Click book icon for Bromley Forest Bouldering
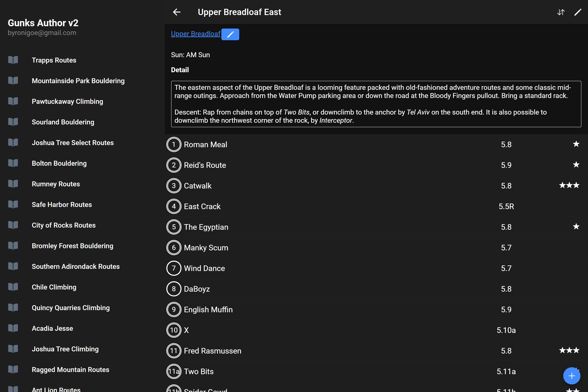The width and height of the screenshot is (588, 392). coord(13,245)
